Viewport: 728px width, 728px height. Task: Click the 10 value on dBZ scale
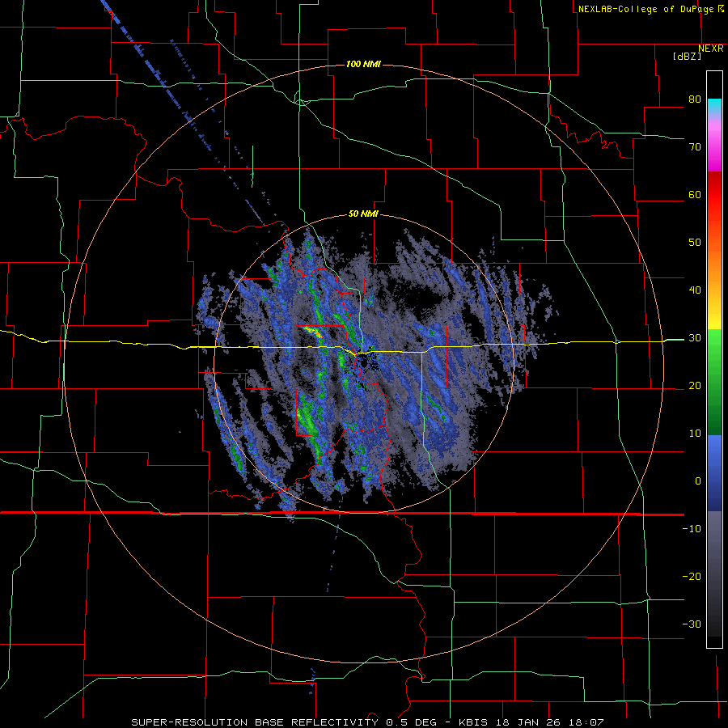pos(695,434)
